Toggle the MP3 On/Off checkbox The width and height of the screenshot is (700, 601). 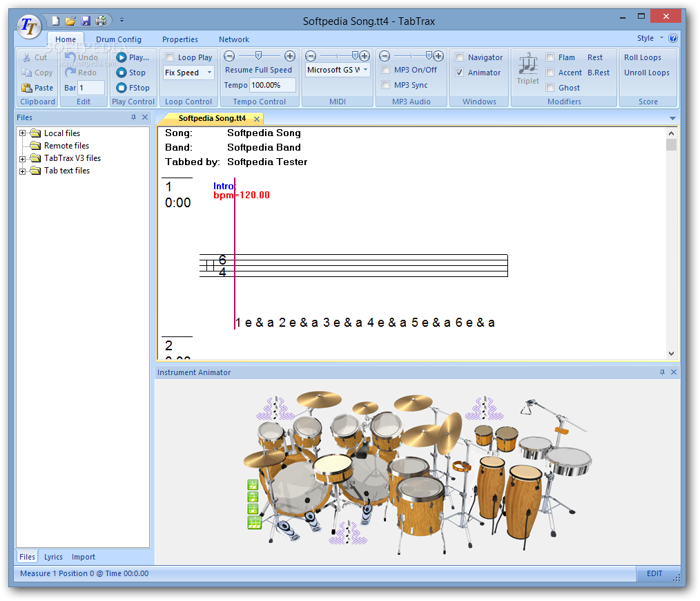coord(386,70)
